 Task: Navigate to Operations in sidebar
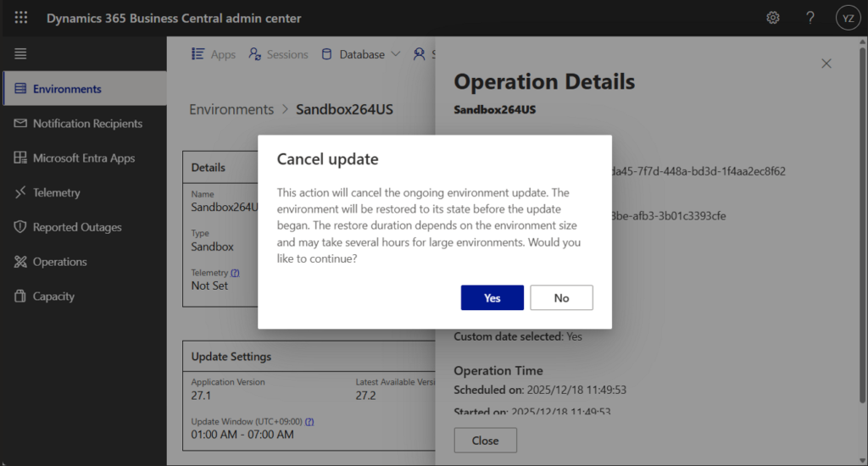coord(59,263)
